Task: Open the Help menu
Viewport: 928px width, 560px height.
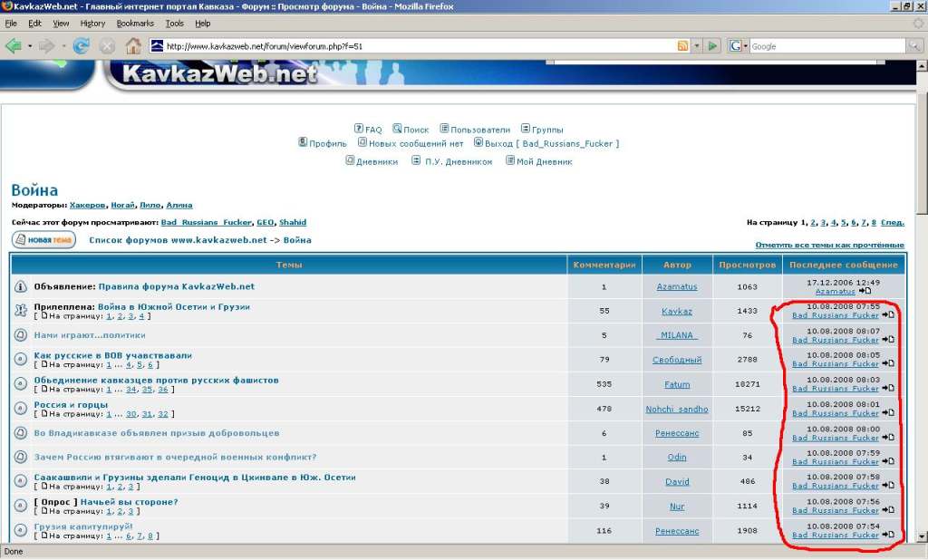Action: pos(202,23)
